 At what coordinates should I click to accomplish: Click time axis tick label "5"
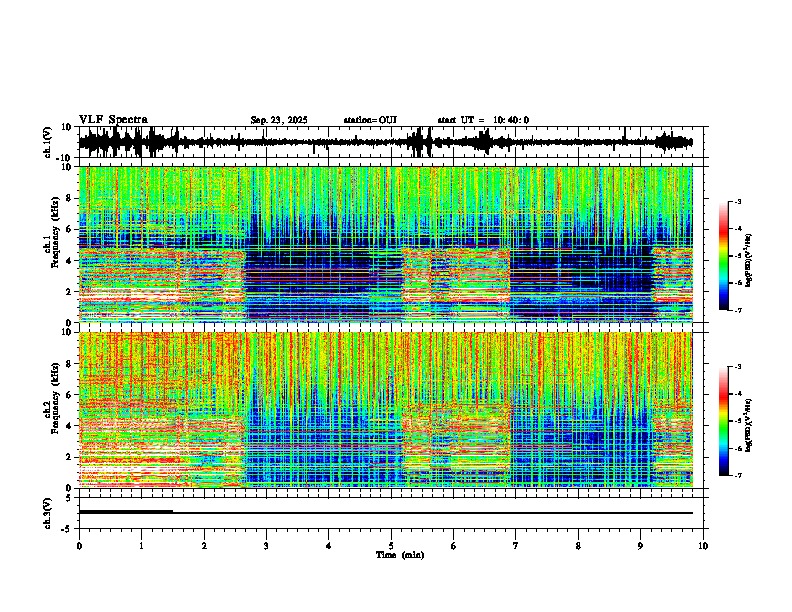[x=391, y=546]
